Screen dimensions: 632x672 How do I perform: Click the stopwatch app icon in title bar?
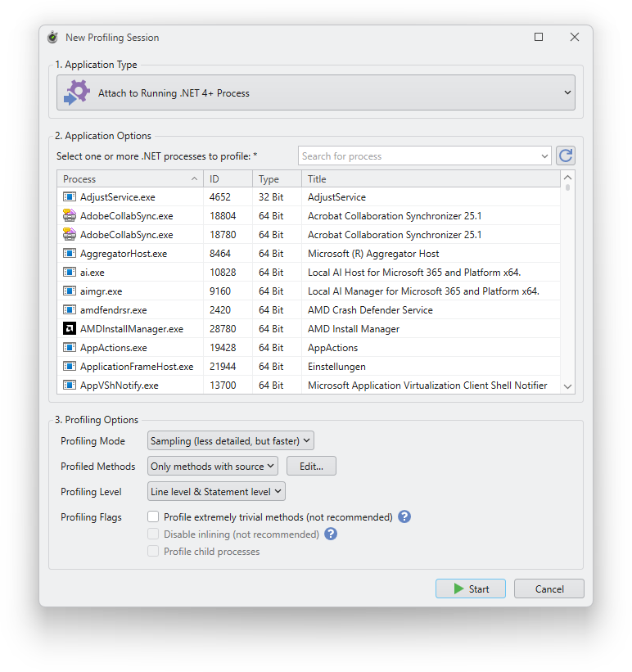coord(53,38)
